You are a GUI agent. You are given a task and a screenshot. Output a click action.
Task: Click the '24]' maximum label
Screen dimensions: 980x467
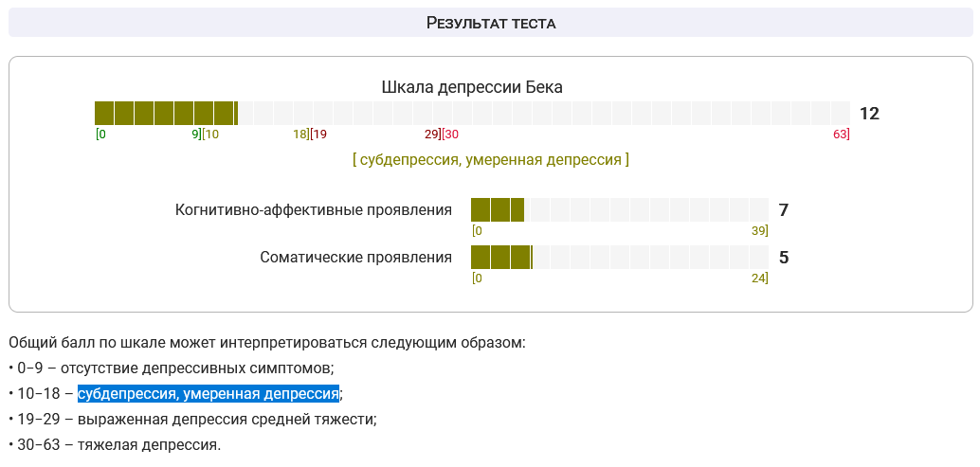point(759,278)
